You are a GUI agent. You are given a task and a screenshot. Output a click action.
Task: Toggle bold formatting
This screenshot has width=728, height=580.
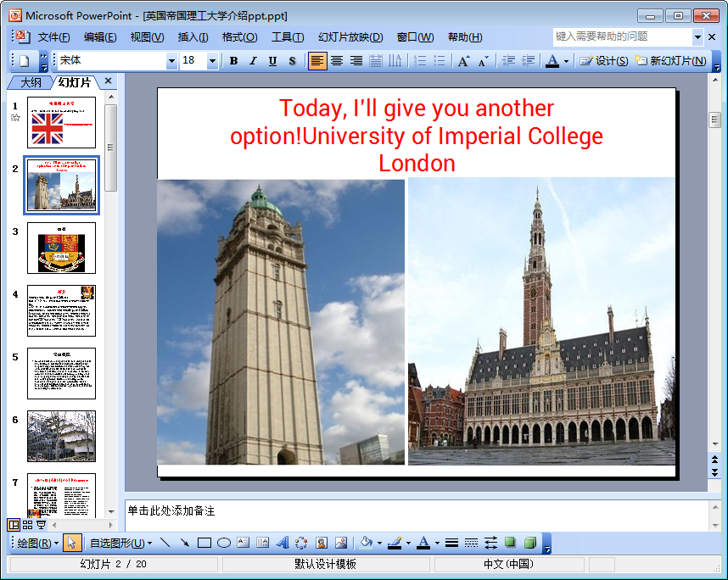coord(233,61)
